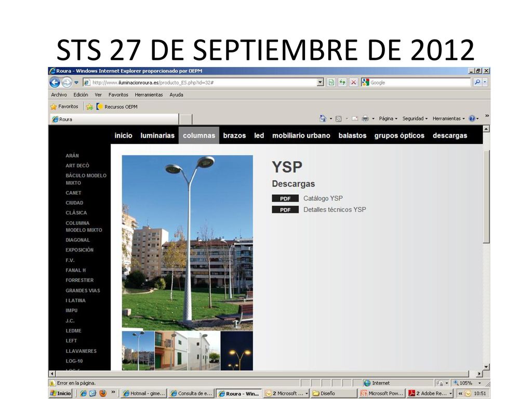This screenshot has width=532, height=399.
Task: Click the address bar URL field
Action: [200, 83]
